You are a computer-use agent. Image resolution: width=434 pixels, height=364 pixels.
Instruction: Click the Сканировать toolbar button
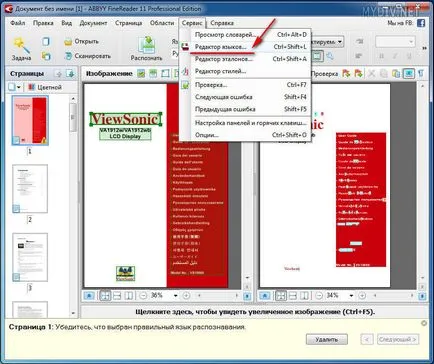(x=88, y=56)
